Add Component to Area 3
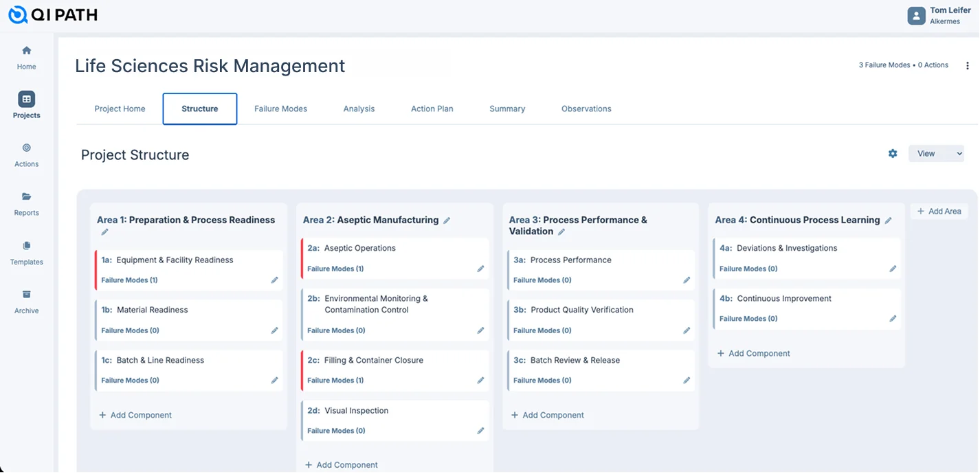 coord(548,415)
